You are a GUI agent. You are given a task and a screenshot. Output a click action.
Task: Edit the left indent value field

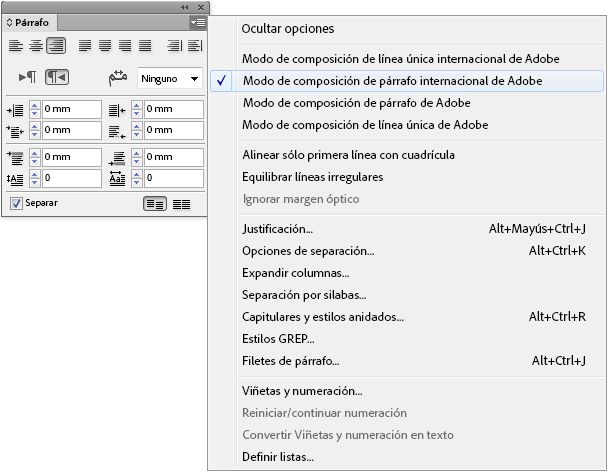click(72, 109)
